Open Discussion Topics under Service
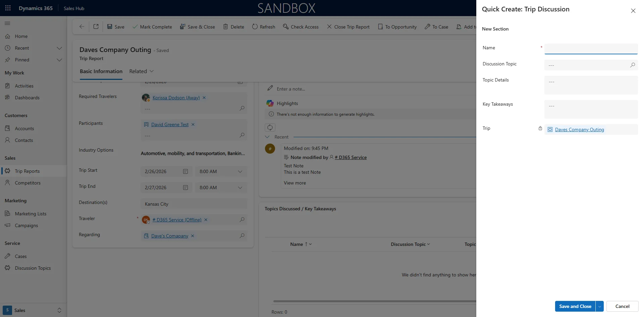The width and height of the screenshot is (644, 317). pyautogui.click(x=32, y=268)
